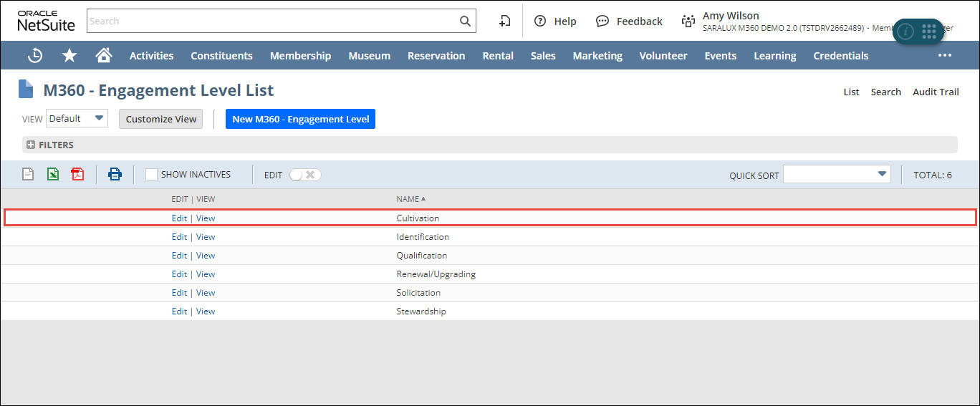
Task: Click the global Search input field
Action: pyautogui.click(x=272, y=21)
